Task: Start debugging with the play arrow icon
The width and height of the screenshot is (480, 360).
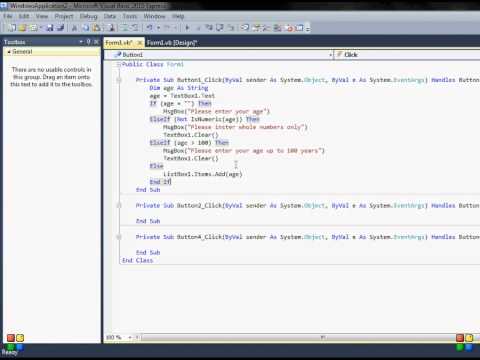Action: [187, 28]
